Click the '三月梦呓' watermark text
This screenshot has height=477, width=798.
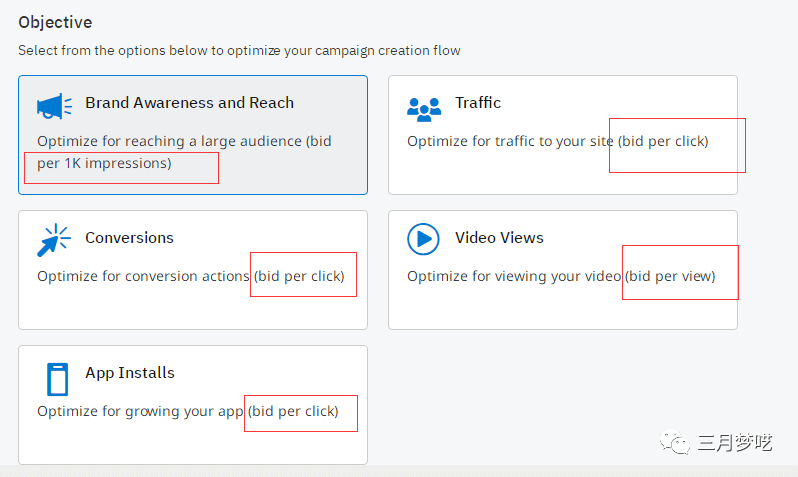734,441
